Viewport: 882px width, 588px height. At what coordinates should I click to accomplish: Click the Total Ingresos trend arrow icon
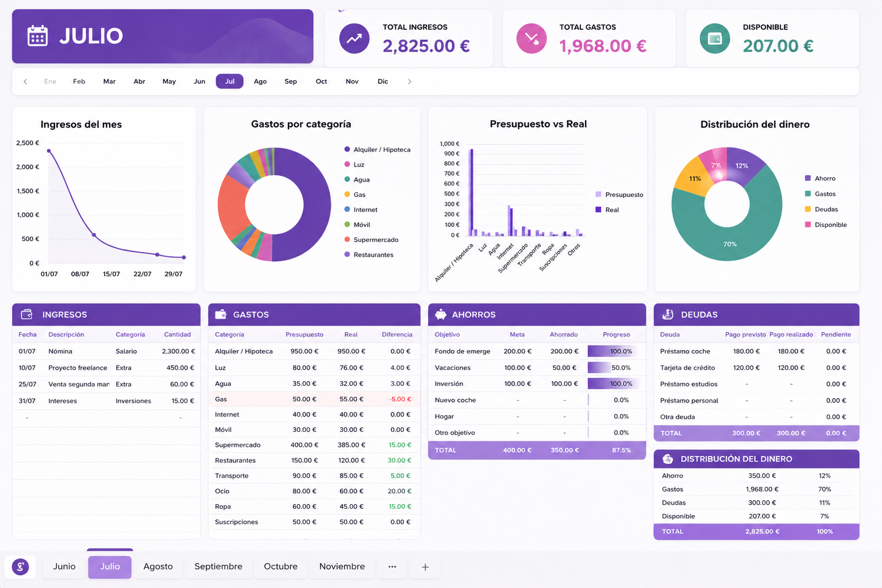354,38
